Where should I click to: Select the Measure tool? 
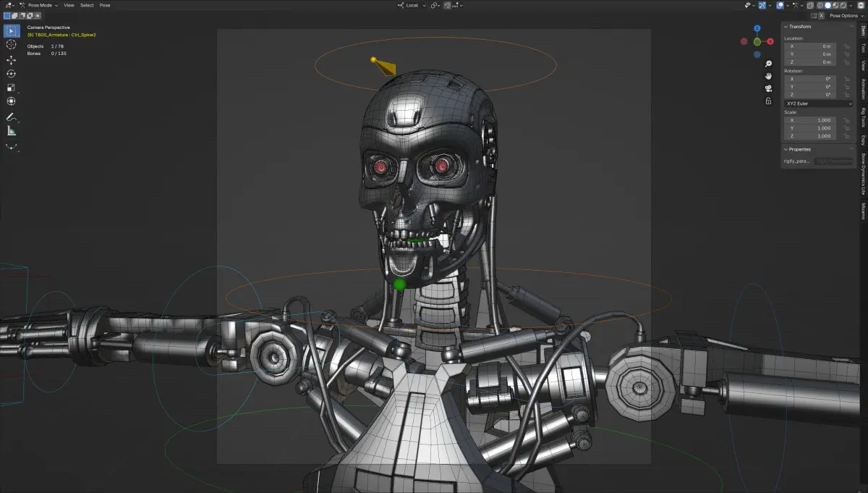[12, 131]
